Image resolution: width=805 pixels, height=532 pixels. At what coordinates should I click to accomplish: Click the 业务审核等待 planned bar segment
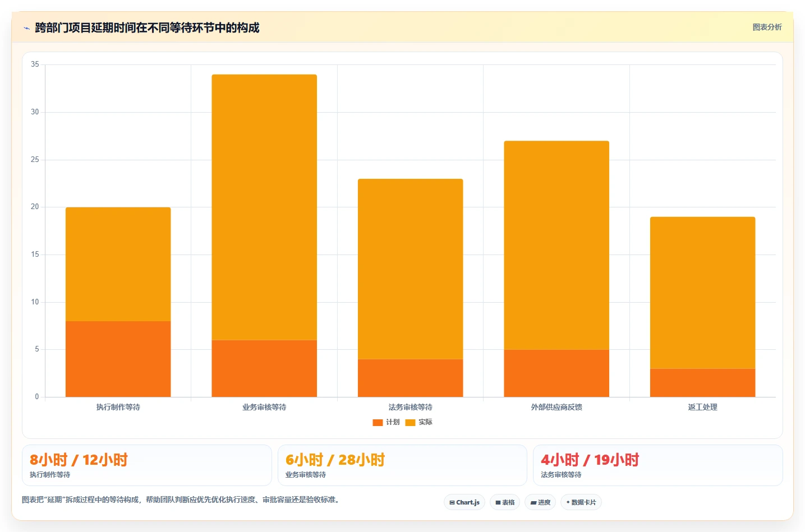264,368
